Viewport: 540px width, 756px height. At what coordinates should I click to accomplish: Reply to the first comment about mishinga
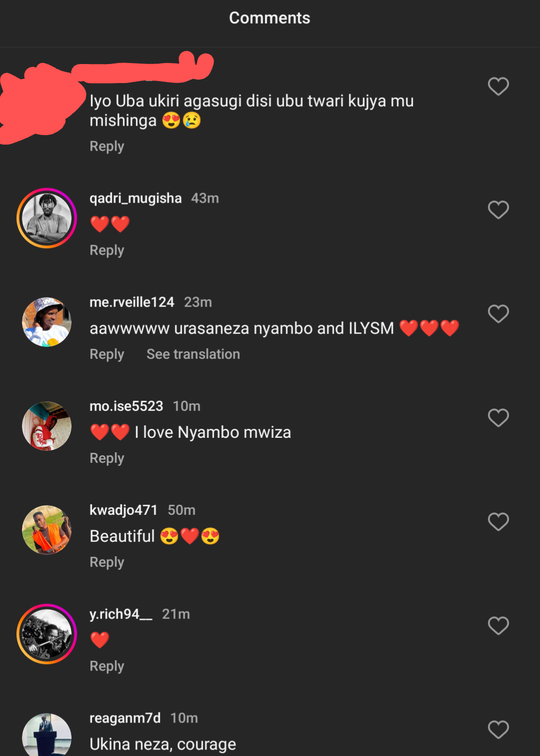click(107, 147)
